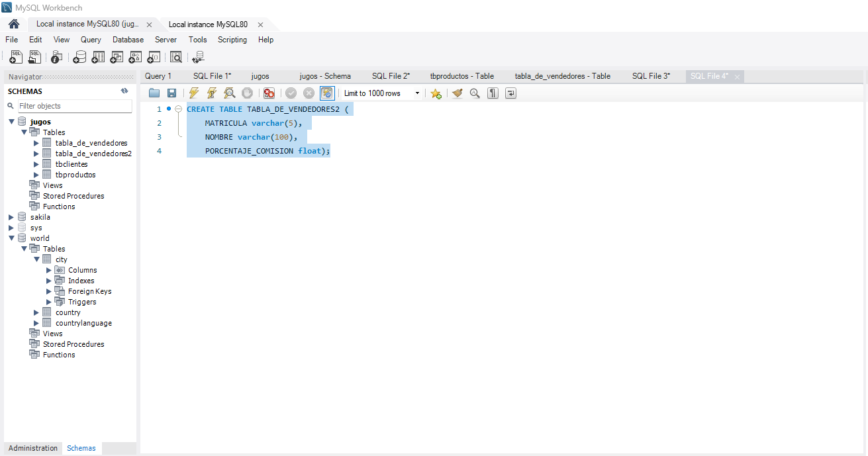Collapse the city table node

tap(37, 259)
